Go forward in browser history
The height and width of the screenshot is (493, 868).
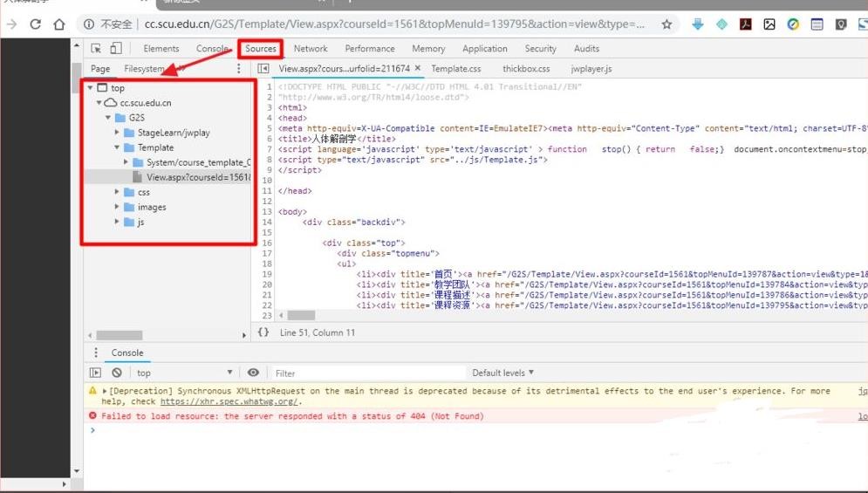coord(11,24)
